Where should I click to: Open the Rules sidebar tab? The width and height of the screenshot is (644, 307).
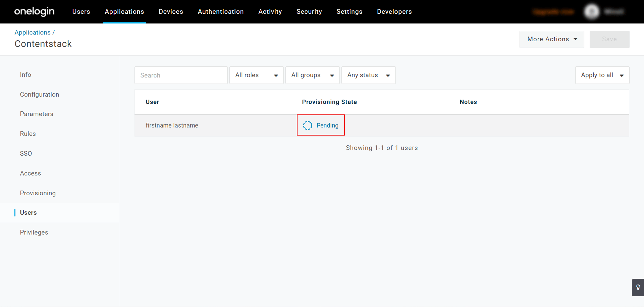(x=28, y=134)
